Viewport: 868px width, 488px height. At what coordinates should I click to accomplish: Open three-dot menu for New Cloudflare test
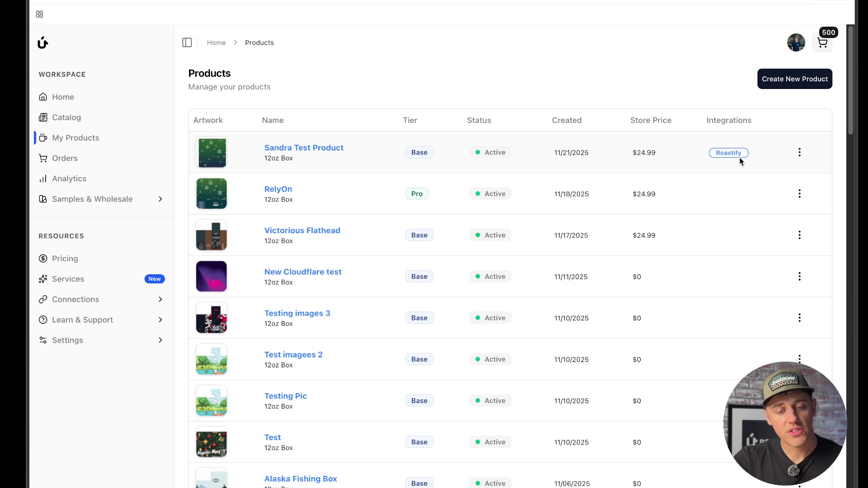pyautogui.click(x=799, y=277)
